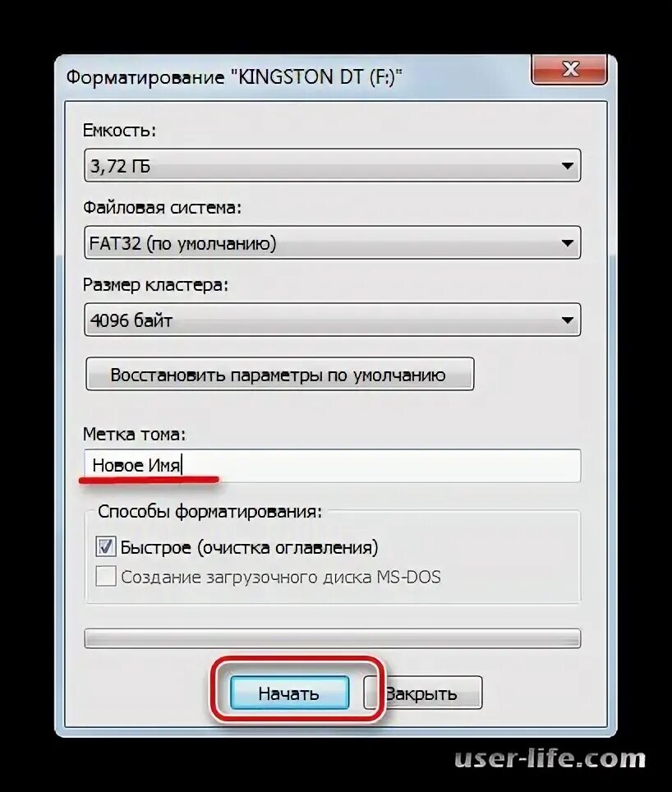This screenshot has width=672, height=792.
Task: Expand the Файловая система dropdown arrow
Action: click(567, 243)
